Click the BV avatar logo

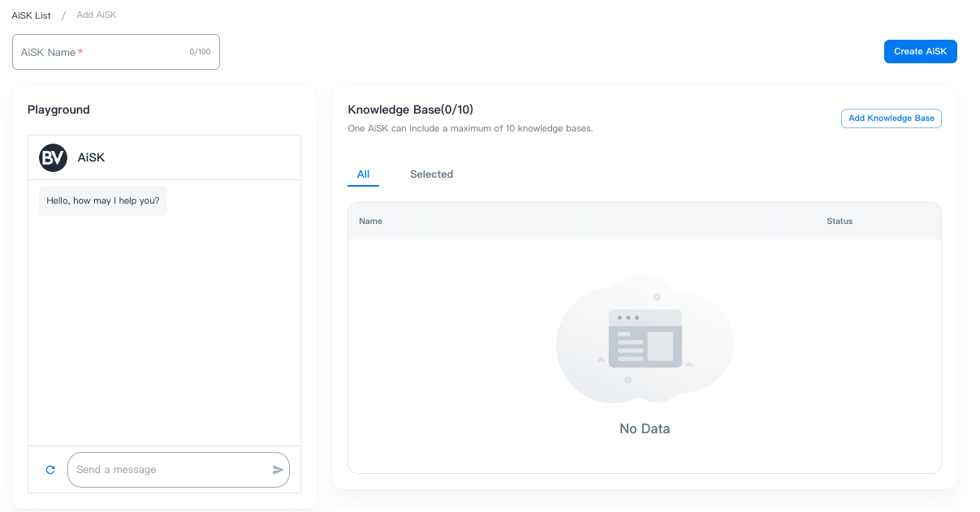pos(54,157)
